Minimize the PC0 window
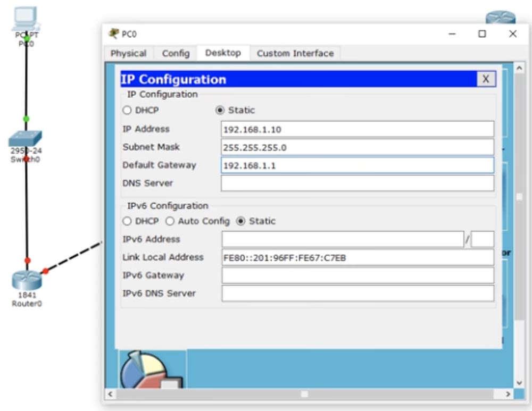The image size is (532, 411). [452, 34]
